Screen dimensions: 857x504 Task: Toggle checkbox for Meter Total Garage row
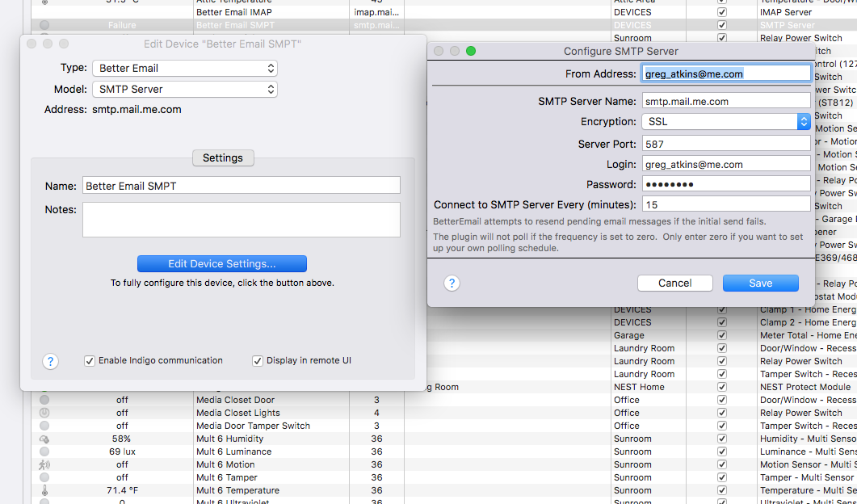(722, 335)
